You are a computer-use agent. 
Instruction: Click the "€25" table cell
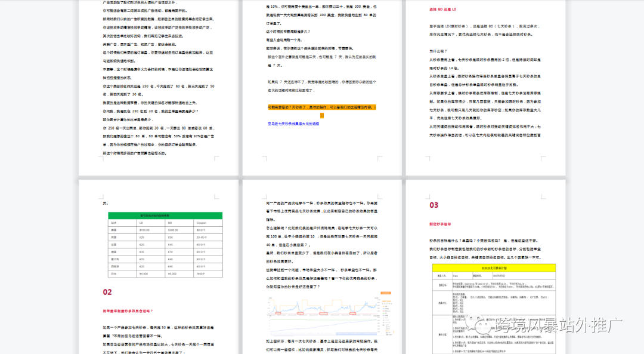point(151,237)
